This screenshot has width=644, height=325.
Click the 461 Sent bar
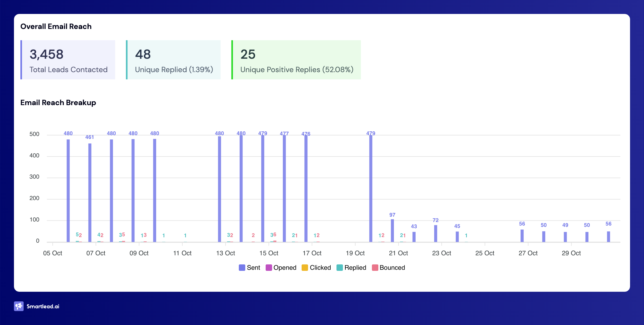90,193
